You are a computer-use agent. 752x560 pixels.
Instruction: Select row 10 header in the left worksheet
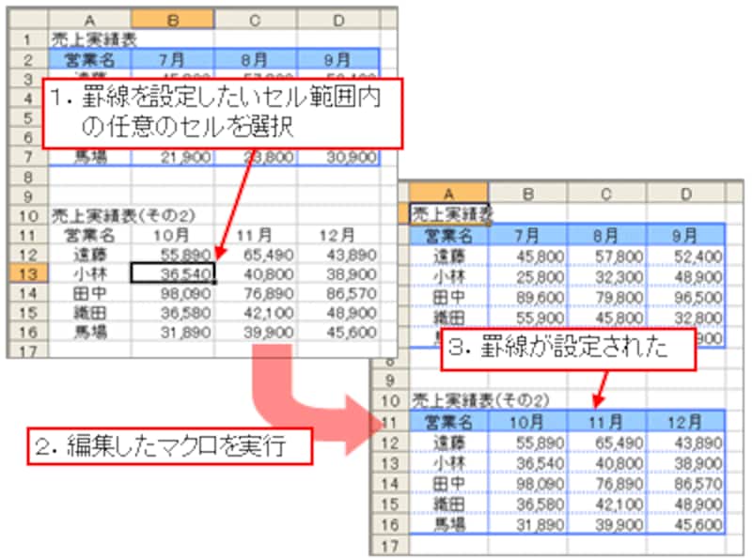28,216
